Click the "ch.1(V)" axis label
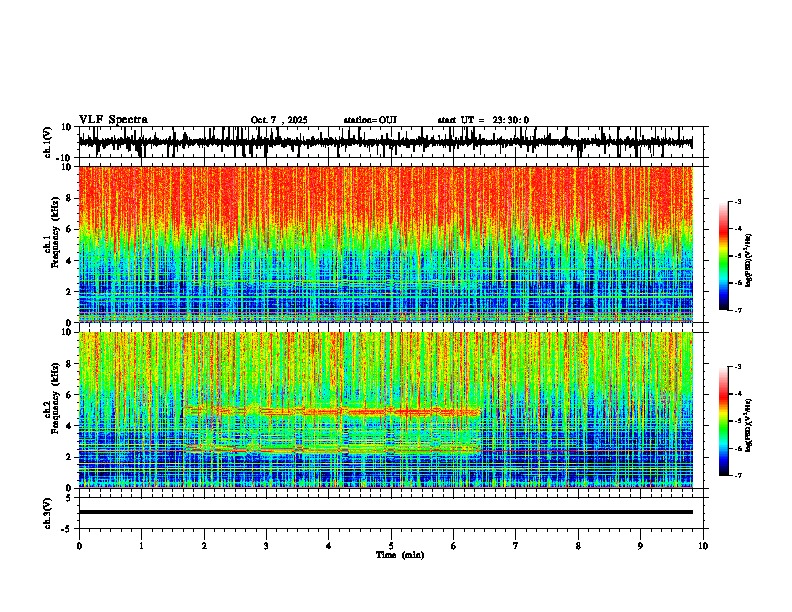The height and width of the screenshot is (612, 792). point(48,142)
